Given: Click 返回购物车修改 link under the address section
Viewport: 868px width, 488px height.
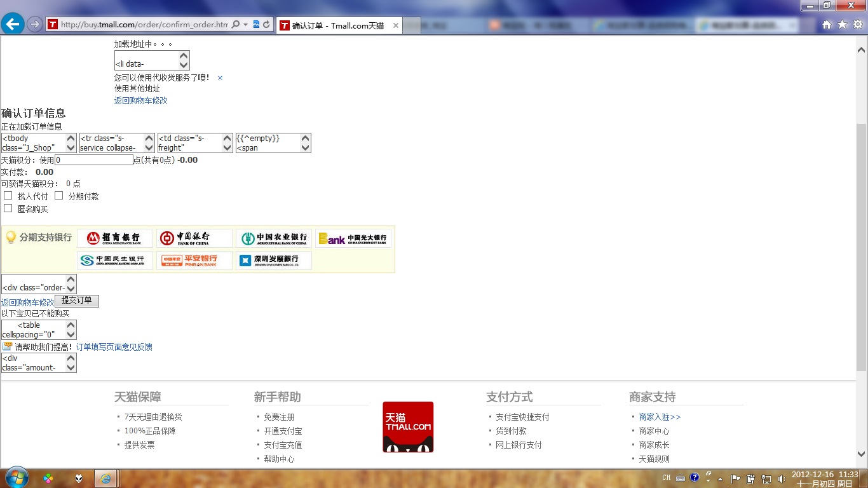Looking at the screenshot, I should point(141,100).
